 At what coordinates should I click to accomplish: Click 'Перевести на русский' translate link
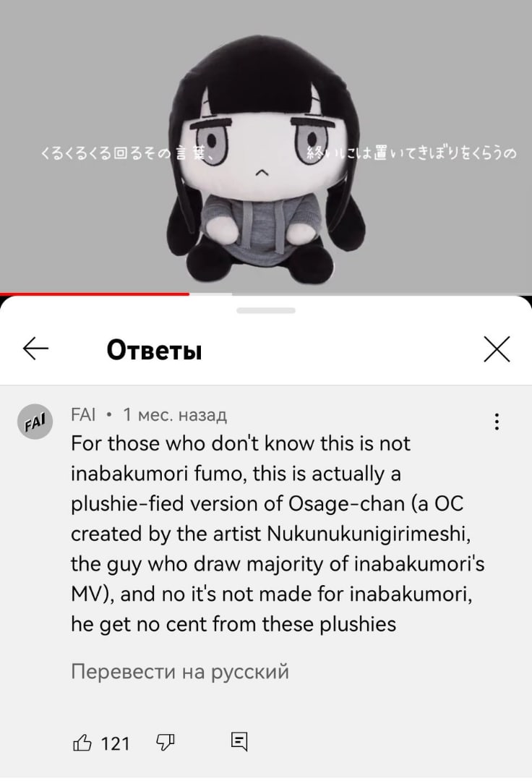(x=180, y=671)
